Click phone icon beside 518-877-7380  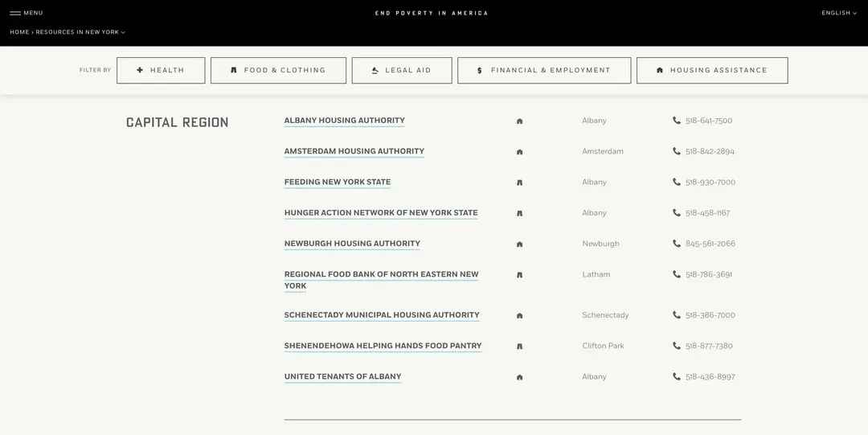(x=677, y=345)
